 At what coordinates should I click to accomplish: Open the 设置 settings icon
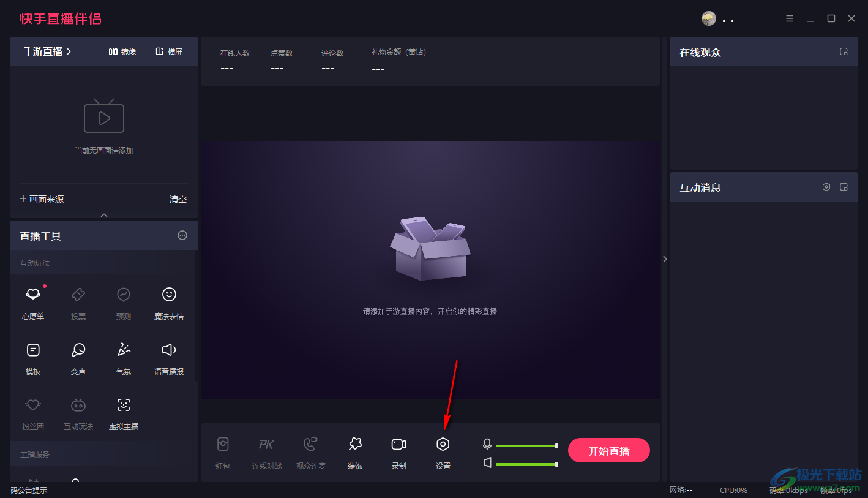443,444
